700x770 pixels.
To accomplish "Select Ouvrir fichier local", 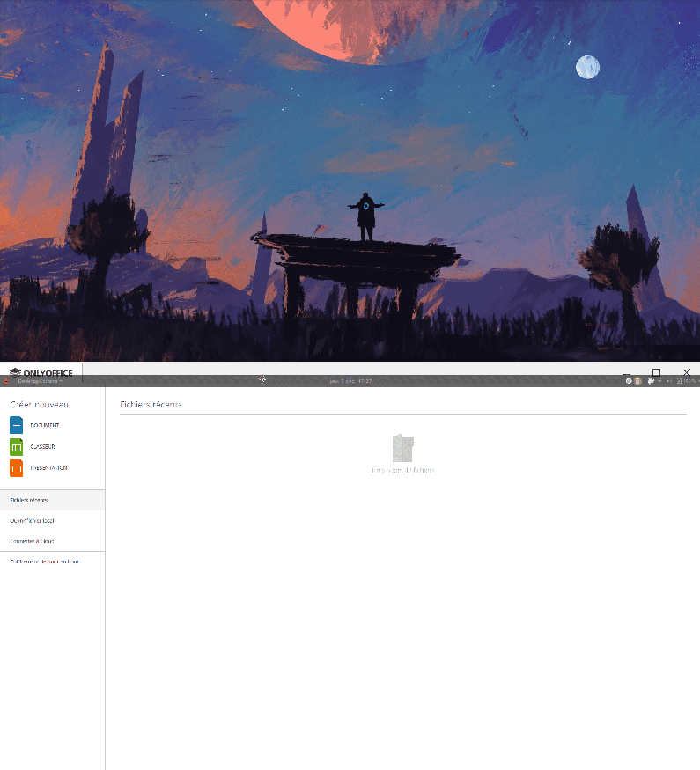I will click(x=52, y=521).
